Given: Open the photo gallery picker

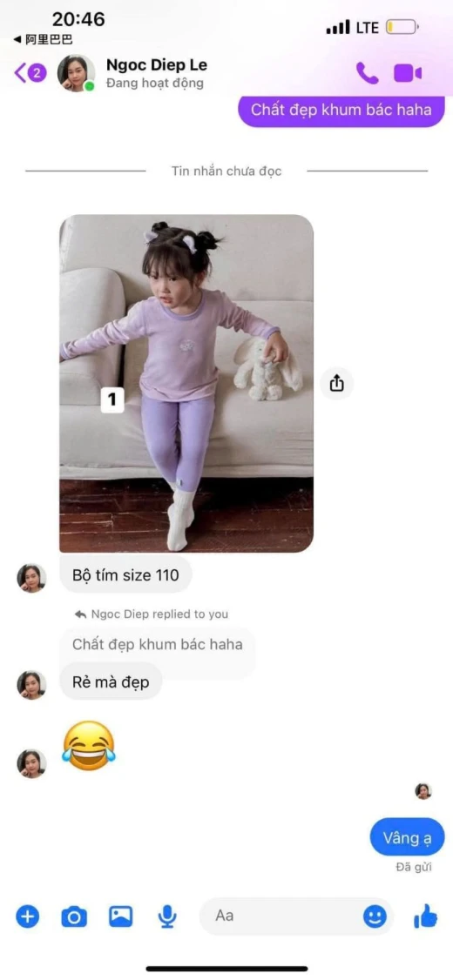Looking at the screenshot, I should click(121, 916).
